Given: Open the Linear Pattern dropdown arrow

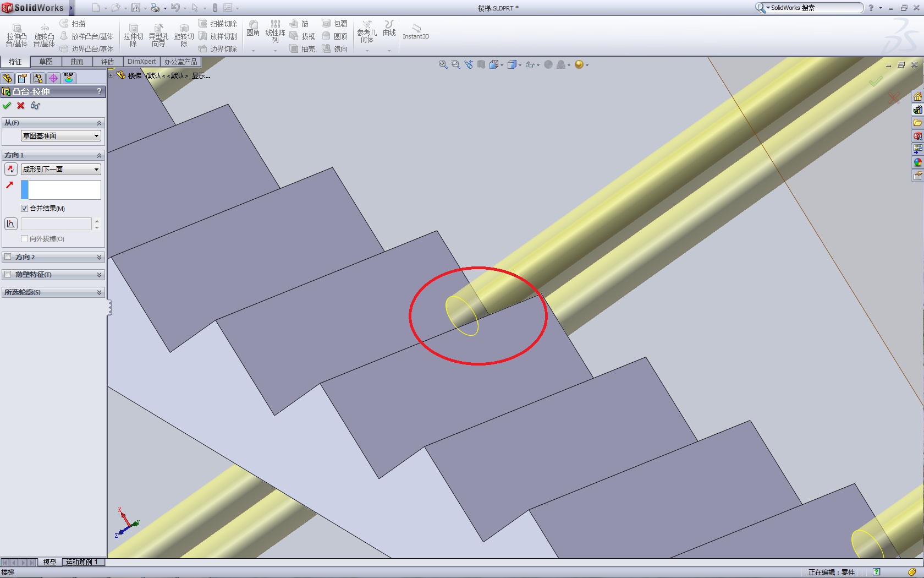Looking at the screenshot, I should coord(276,51).
